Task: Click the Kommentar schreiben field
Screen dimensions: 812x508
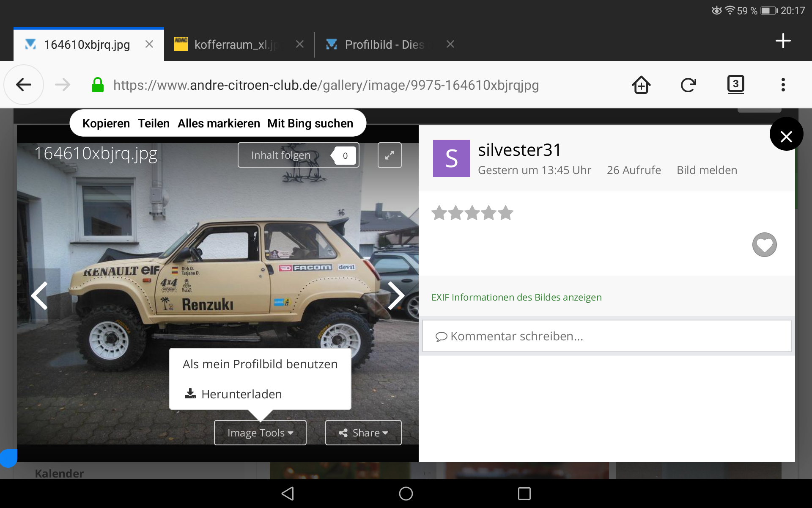Action: coord(606,336)
